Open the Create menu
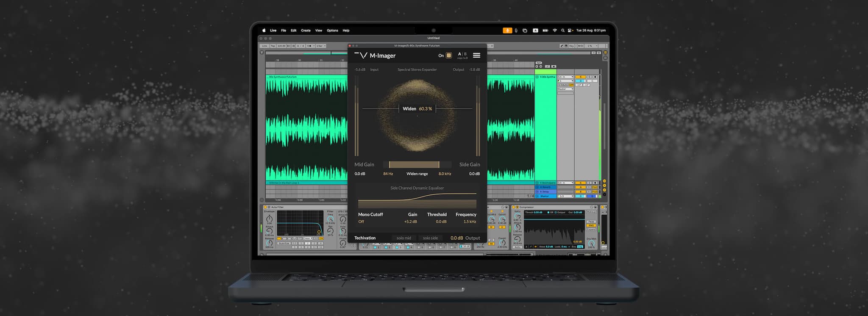Image resolution: width=868 pixels, height=316 pixels. pyautogui.click(x=306, y=30)
